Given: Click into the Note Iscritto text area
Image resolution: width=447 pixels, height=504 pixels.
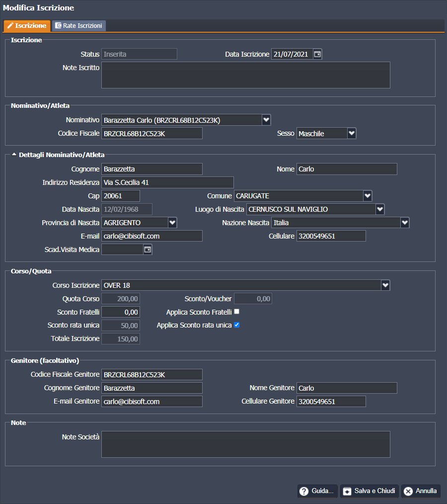Looking at the screenshot, I should point(245,75).
